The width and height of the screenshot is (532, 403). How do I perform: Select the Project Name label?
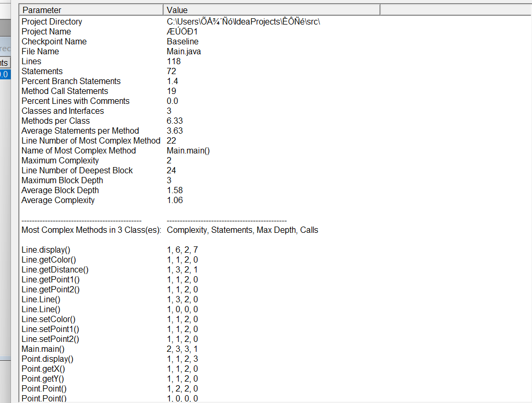47,31
